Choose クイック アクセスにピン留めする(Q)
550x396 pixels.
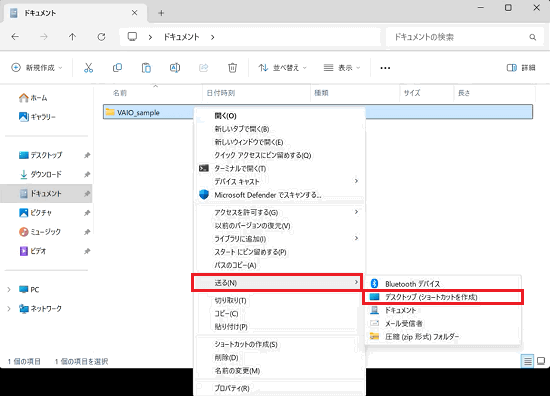pyautogui.click(x=279, y=155)
